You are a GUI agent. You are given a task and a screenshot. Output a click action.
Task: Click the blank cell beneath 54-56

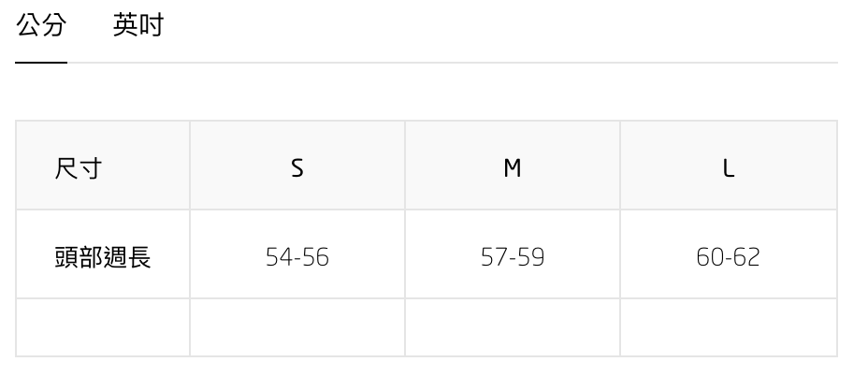click(x=297, y=327)
